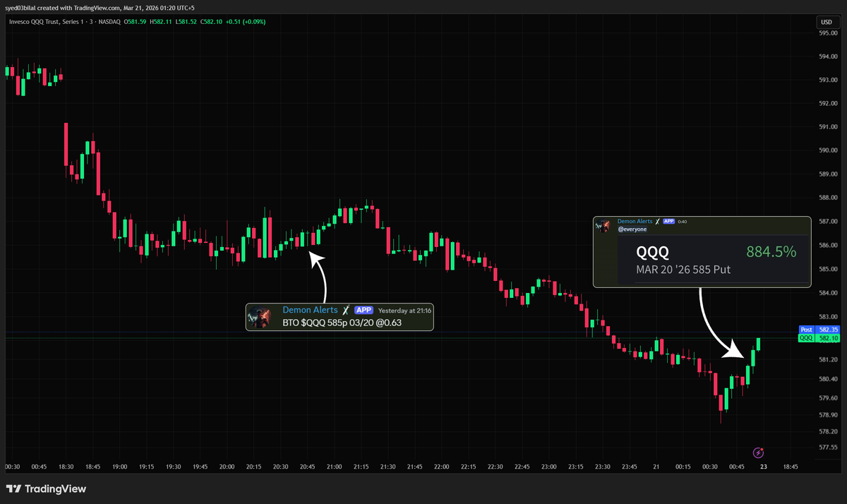Click the 587.00 price axis label
847x504 pixels.
point(828,221)
